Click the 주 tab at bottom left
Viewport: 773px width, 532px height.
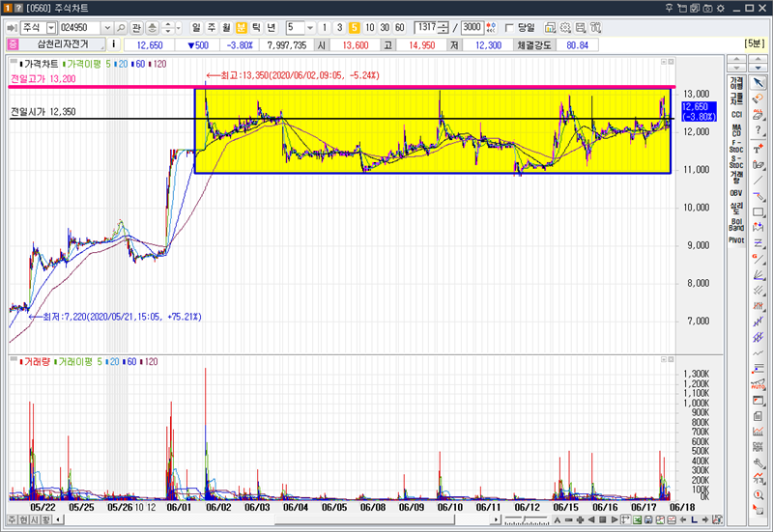point(12,519)
